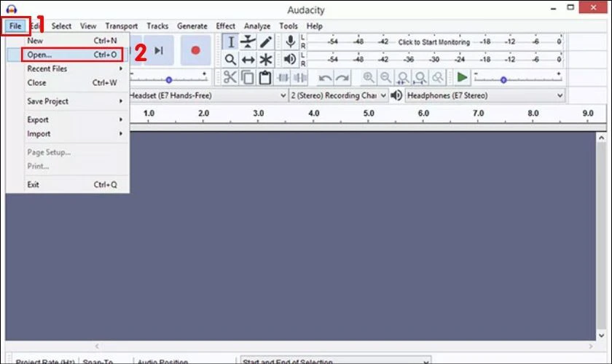Click the Silence audio icon
612x364 pixels.
300,78
